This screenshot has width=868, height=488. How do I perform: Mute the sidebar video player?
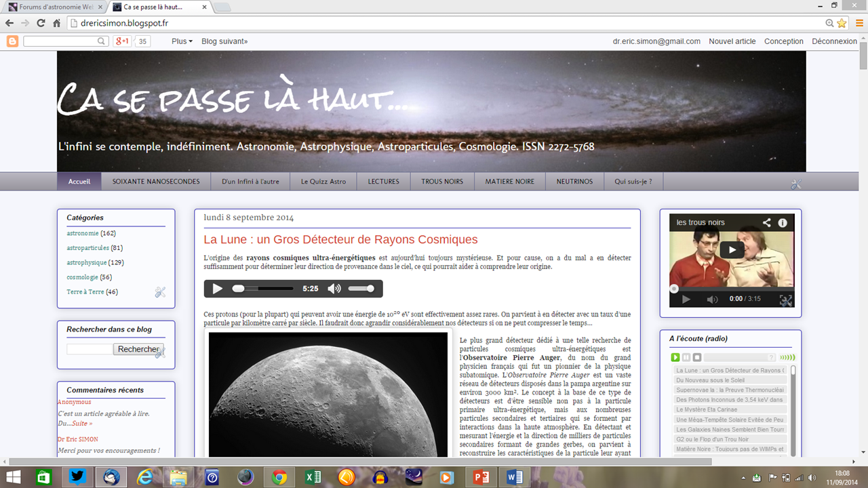point(712,299)
